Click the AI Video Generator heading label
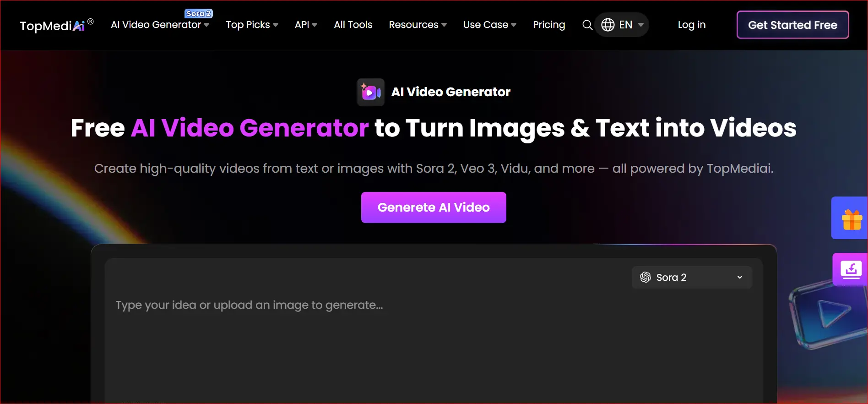This screenshot has height=404, width=868. click(450, 92)
